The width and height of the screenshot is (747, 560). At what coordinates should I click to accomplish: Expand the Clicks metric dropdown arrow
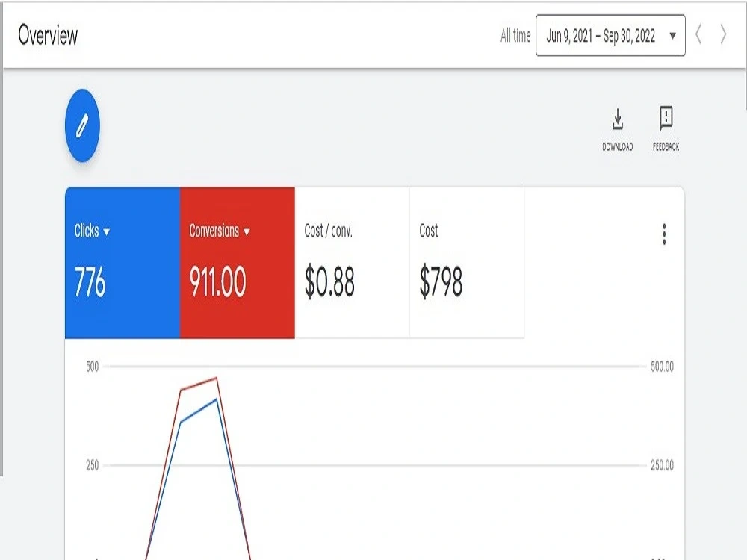107,232
